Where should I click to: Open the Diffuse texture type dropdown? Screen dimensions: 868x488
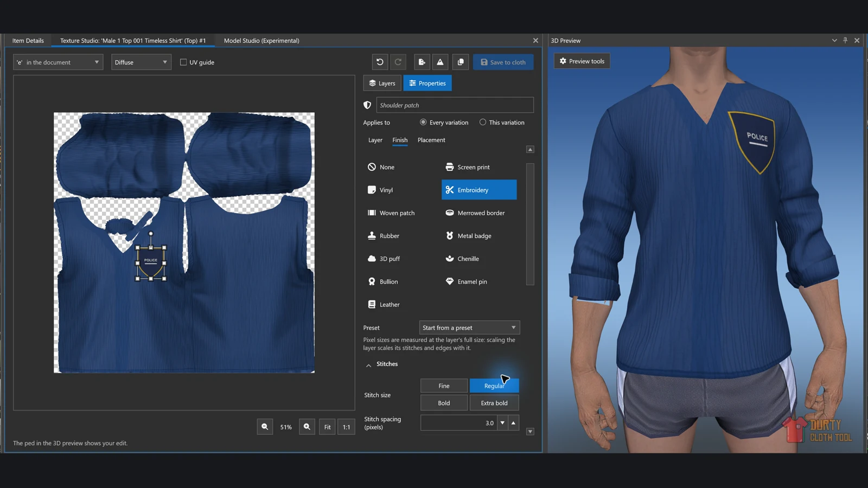[x=141, y=62]
